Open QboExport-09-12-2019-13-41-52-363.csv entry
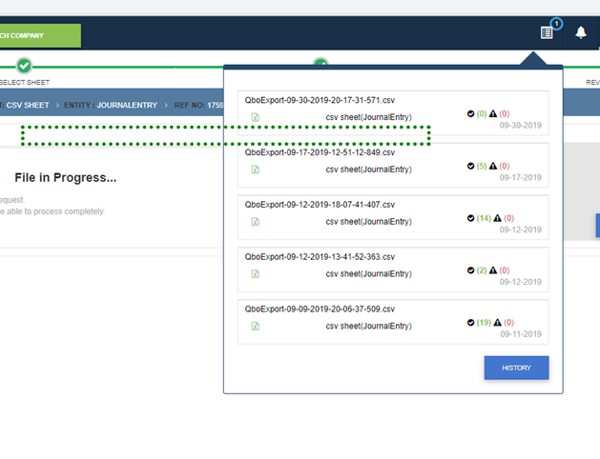This screenshot has width=600, height=459. [x=393, y=270]
